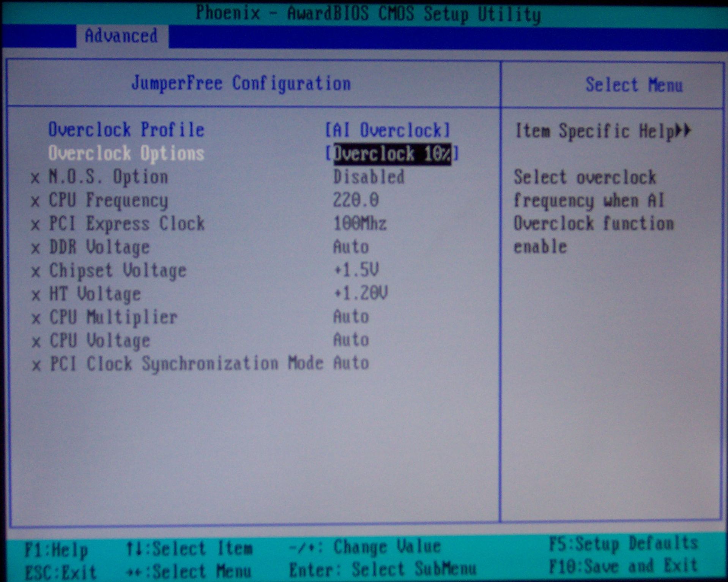Click the x marker beside Chipset Voltage
The width and height of the screenshot is (728, 582).
(x=36, y=272)
